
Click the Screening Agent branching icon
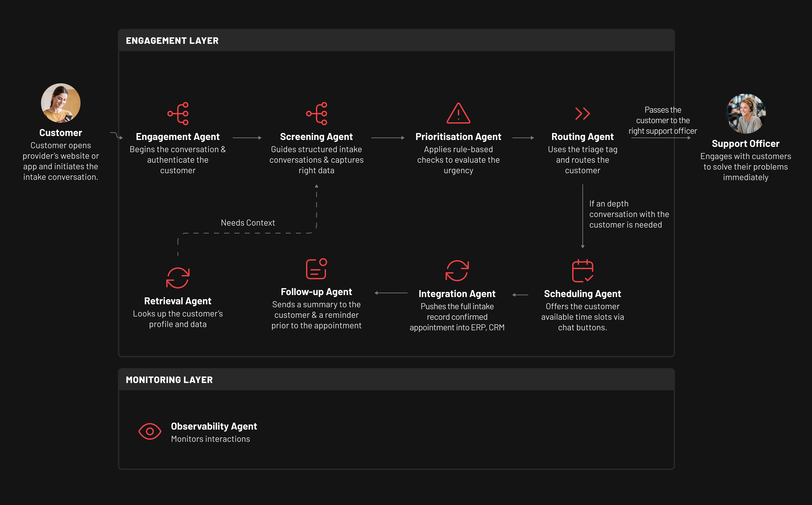[x=317, y=114]
